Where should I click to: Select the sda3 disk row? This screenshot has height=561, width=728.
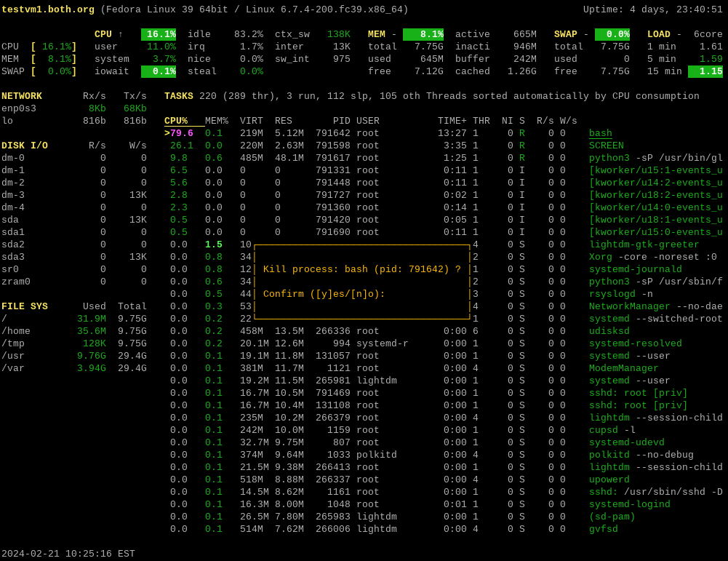tap(13, 257)
